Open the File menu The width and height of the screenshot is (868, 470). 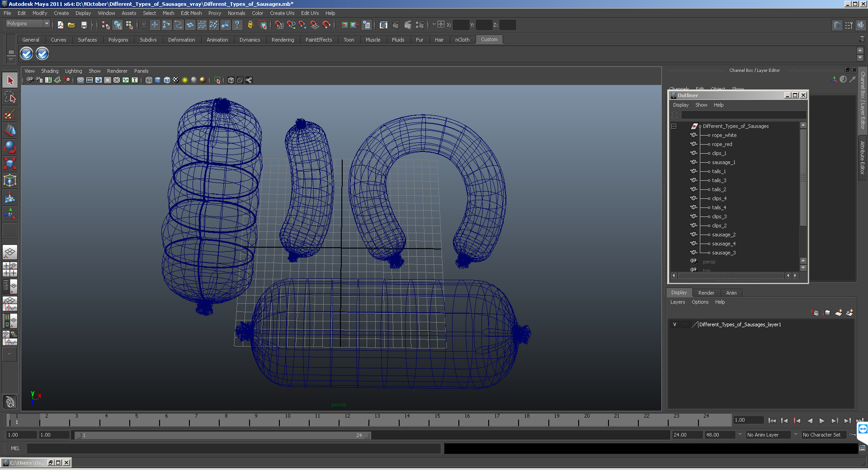7,13
